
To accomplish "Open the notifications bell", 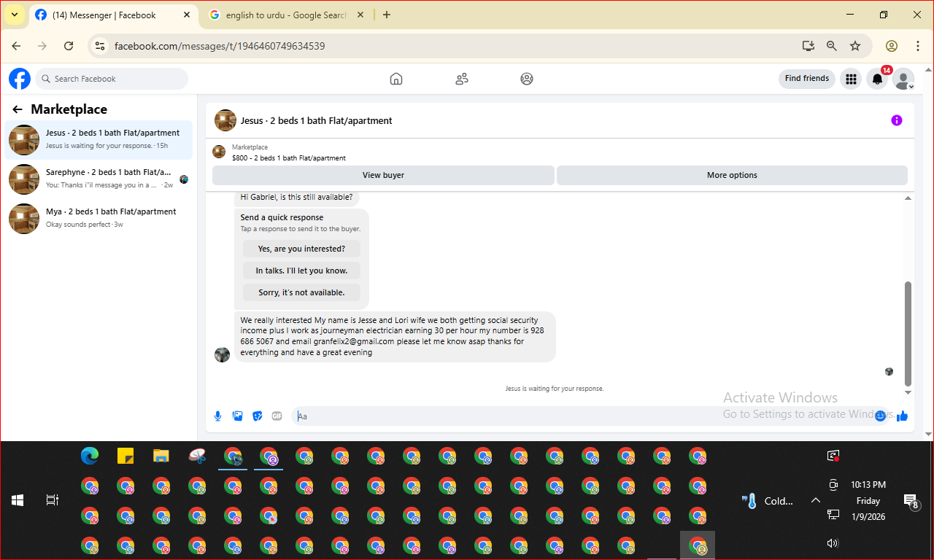I will tap(878, 79).
